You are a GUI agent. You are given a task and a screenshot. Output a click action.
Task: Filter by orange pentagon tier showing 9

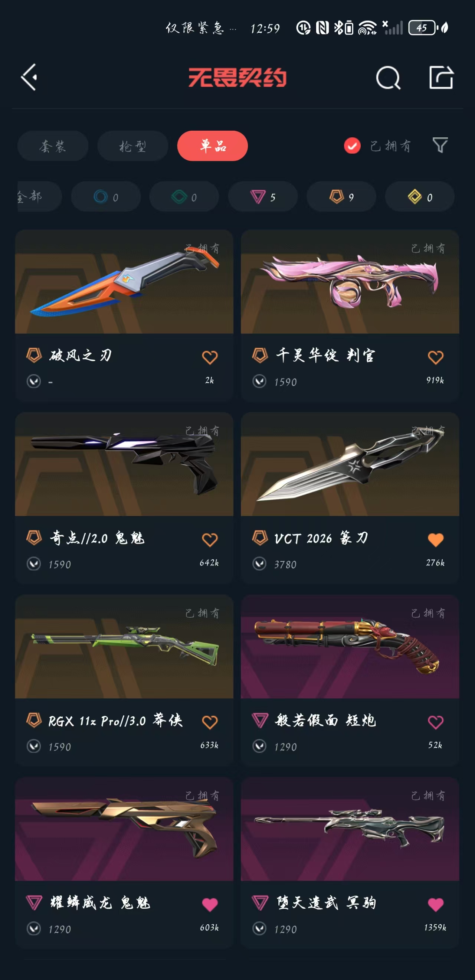tap(341, 197)
